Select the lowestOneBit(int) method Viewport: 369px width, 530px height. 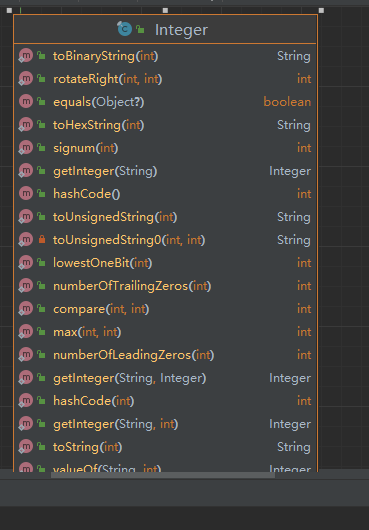(x=103, y=263)
